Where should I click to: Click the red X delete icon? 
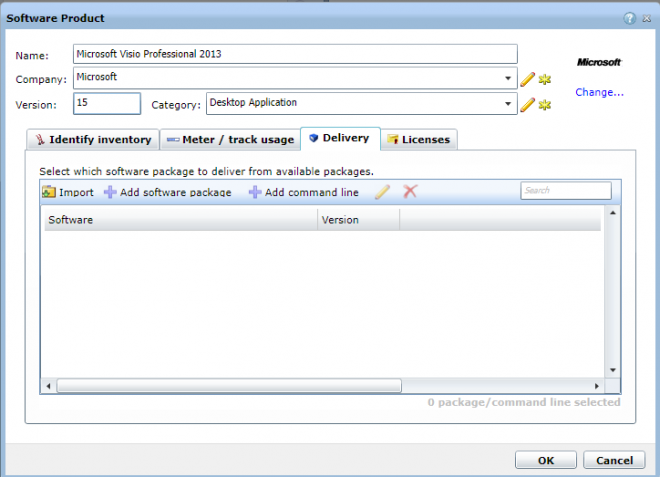[410, 192]
